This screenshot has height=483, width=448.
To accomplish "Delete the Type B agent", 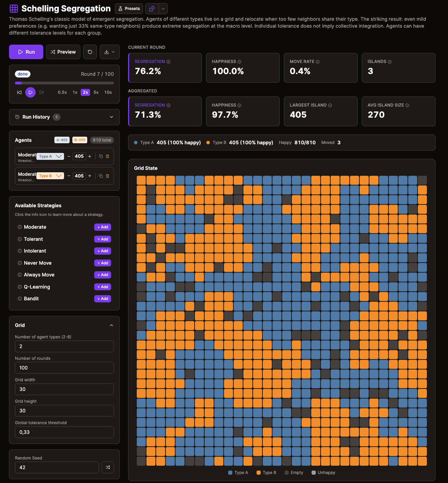I will [x=108, y=176].
